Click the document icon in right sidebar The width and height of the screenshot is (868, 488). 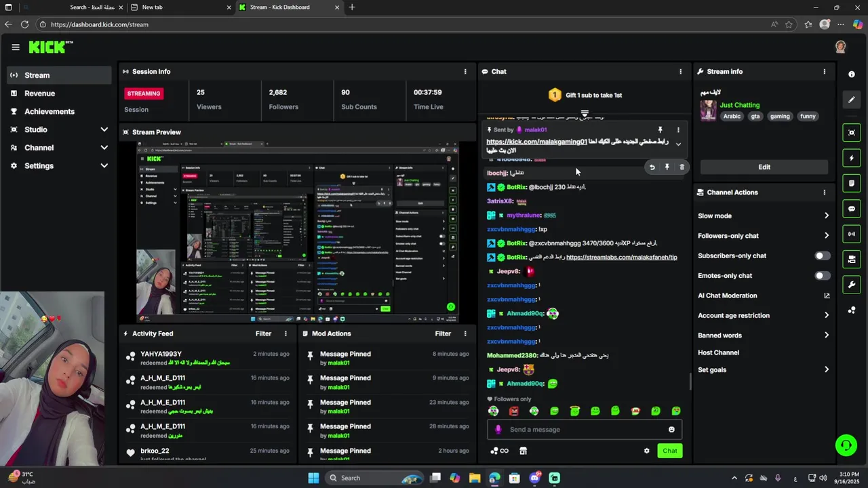tap(852, 184)
